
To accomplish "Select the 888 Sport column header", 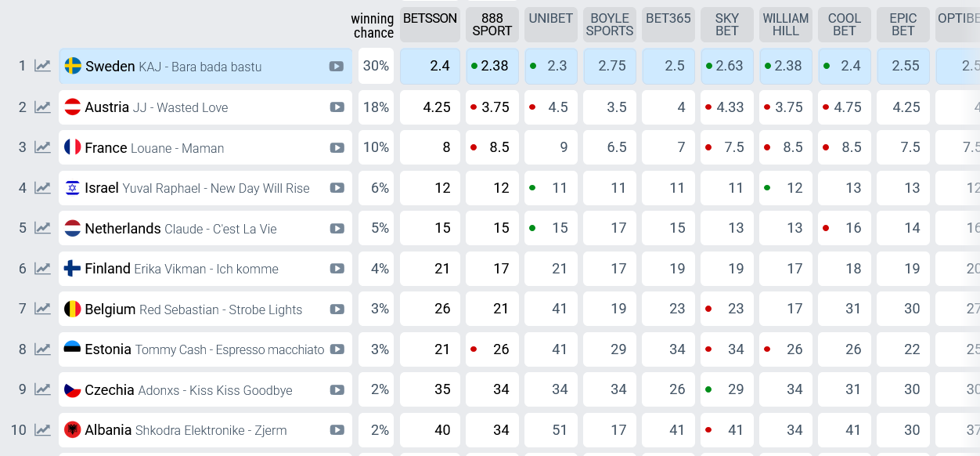I will pyautogui.click(x=492, y=24).
